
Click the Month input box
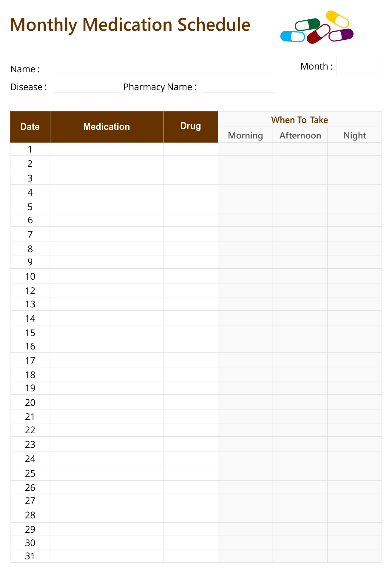coord(358,66)
